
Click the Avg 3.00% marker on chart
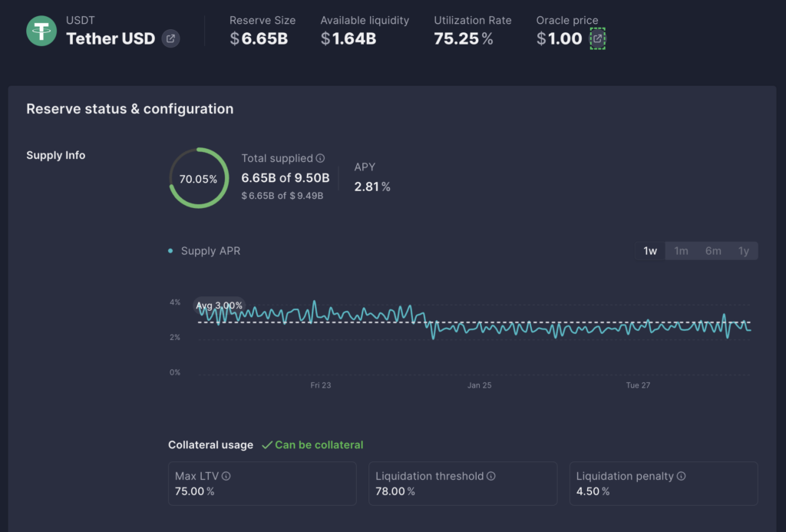[219, 305]
